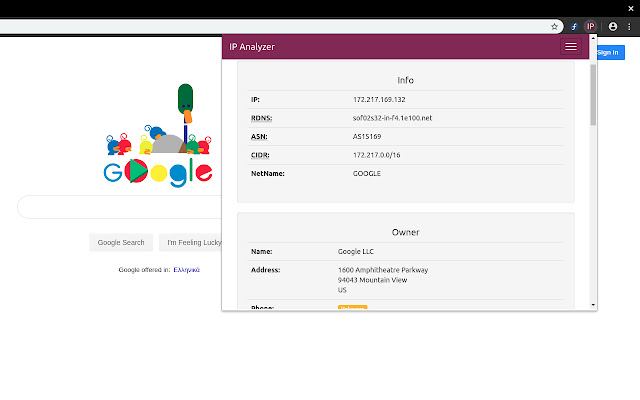Click the ASN label
Screen dimensions: 640x400
tap(259, 136)
